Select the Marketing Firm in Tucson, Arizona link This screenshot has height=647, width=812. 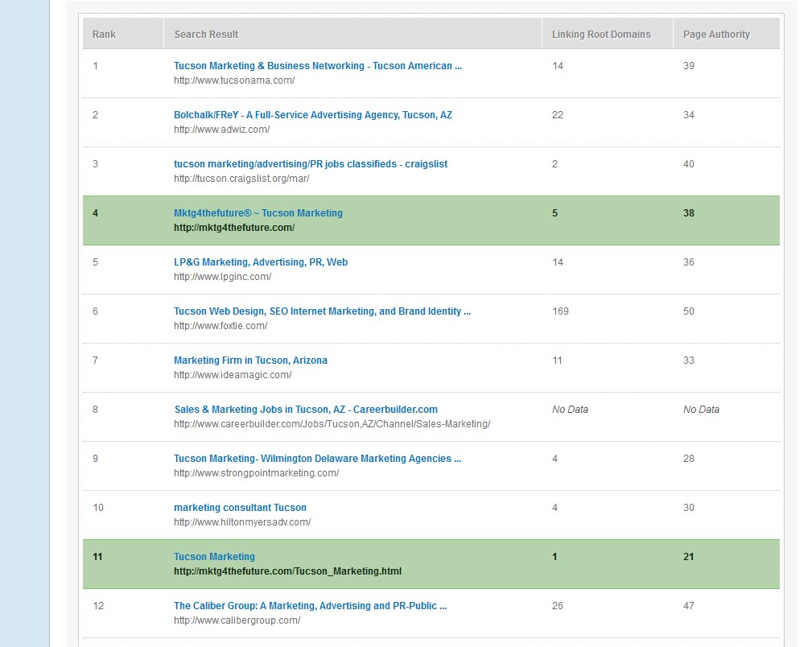(250, 361)
